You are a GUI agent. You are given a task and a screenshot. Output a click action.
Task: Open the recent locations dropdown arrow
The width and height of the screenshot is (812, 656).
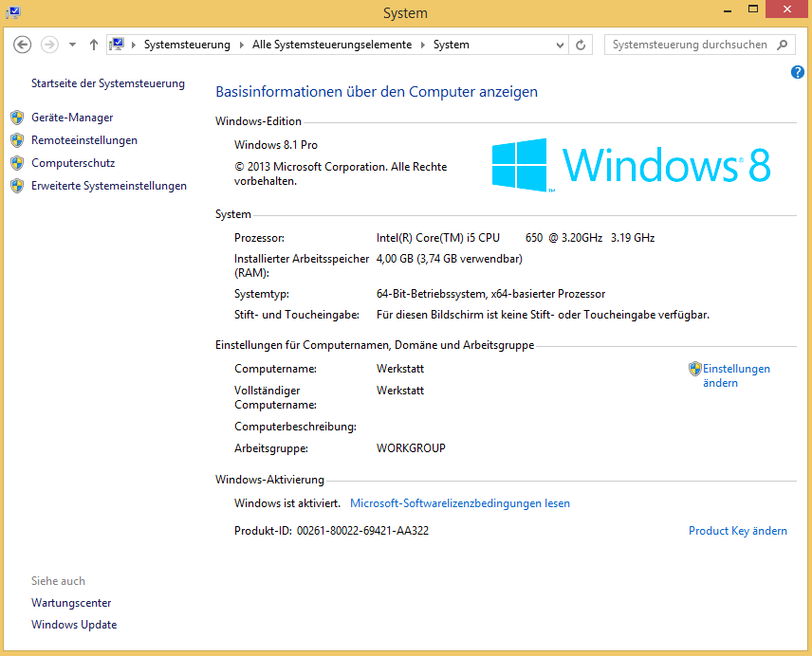[72, 45]
